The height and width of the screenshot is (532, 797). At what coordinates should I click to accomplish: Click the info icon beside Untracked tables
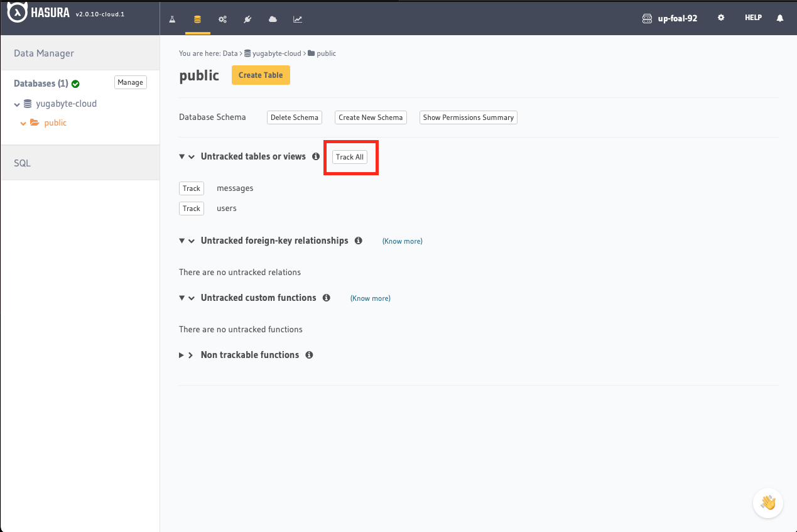point(315,156)
